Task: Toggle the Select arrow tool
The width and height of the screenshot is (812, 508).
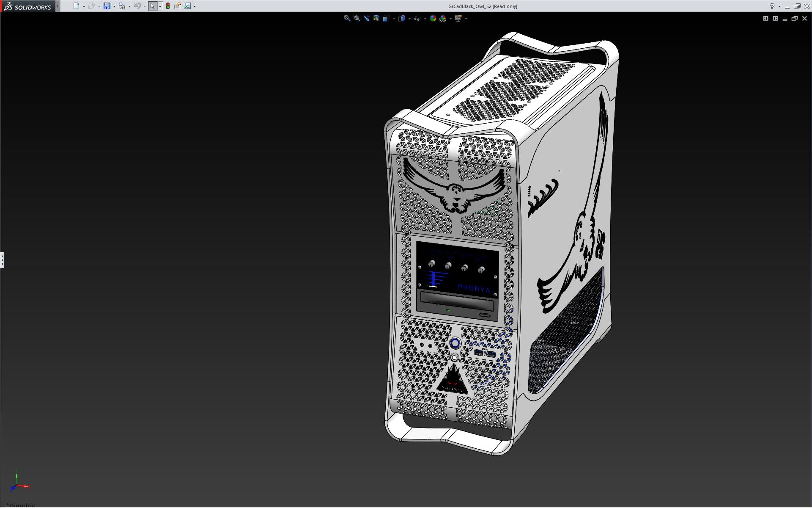Action: [152, 6]
